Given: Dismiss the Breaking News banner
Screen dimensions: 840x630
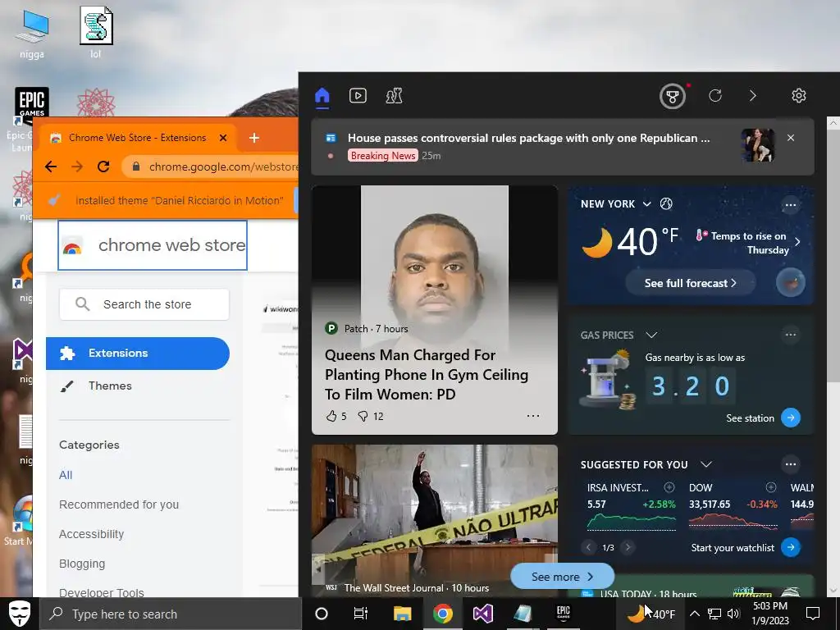Looking at the screenshot, I should [x=791, y=138].
